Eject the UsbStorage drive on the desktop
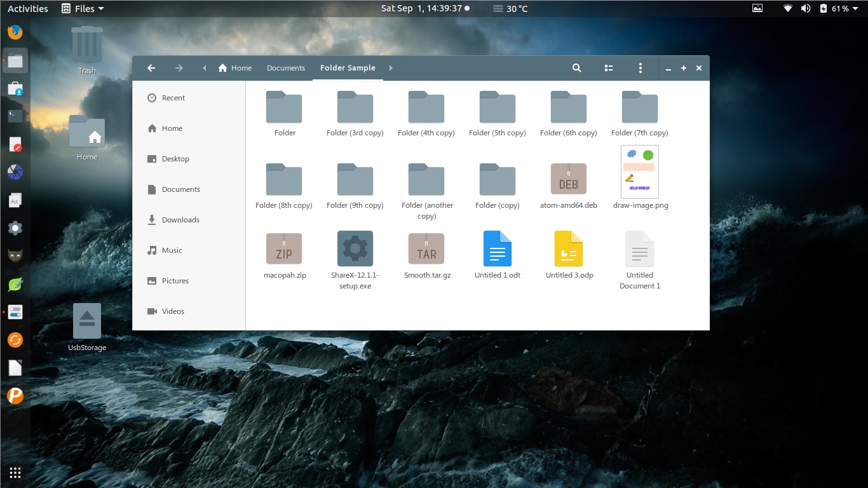Screen dimensions: 868x488 tap(86, 321)
